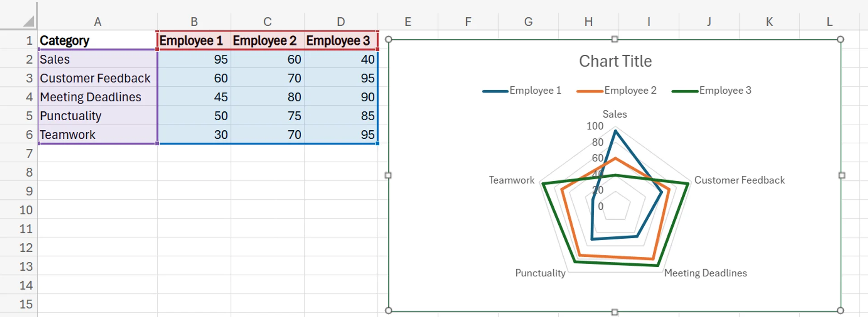The width and height of the screenshot is (868, 317).
Task: Select column B header
Action: [x=194, y=22]
